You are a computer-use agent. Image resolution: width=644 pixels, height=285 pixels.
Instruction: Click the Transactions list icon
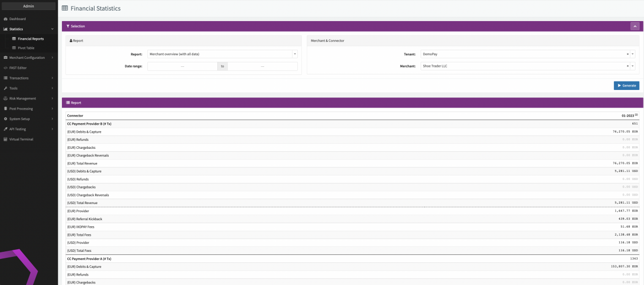pos(5,78)
